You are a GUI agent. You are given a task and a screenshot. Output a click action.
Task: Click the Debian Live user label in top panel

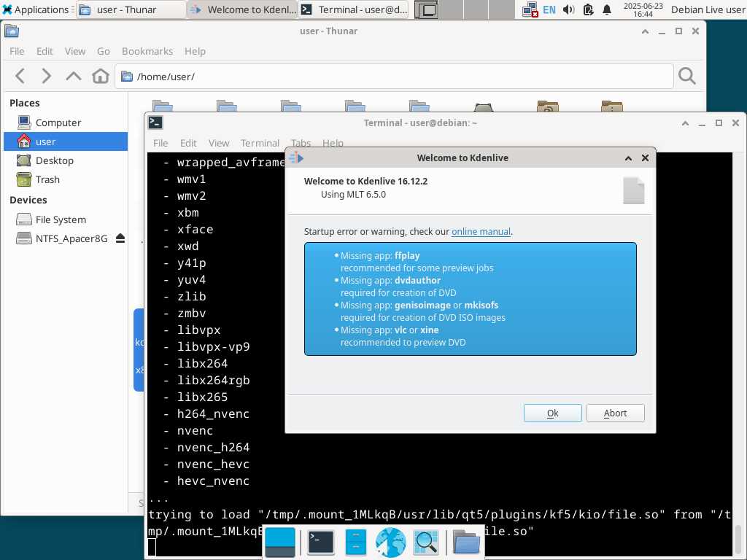coord(708,9)
